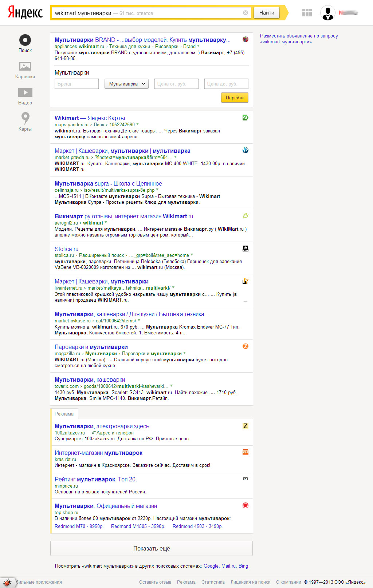Open Статистика footer link
Image resolution: width=373 pixels, height=588 pixels.
click(x=213, y=582)
